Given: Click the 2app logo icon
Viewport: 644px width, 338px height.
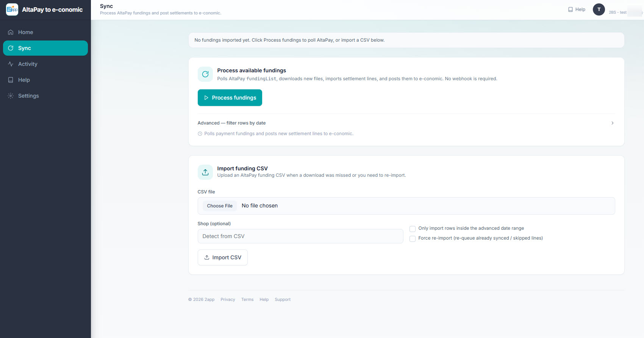Looking at the screenshot, I should (12, 9).
